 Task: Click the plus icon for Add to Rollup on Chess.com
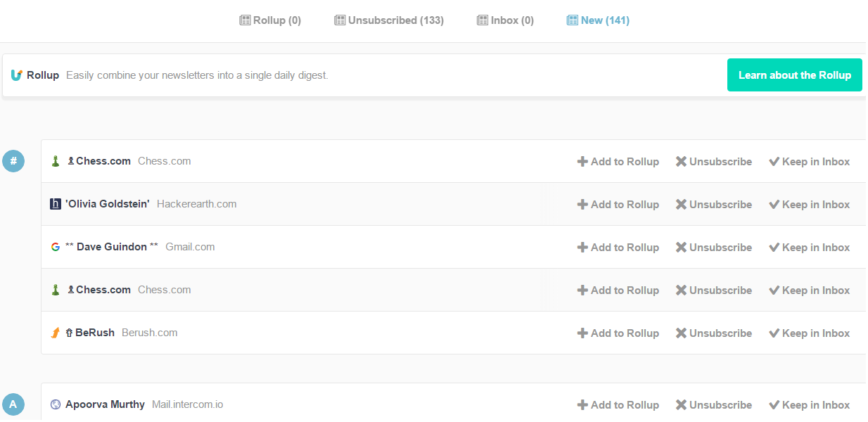tap(582, 161)
